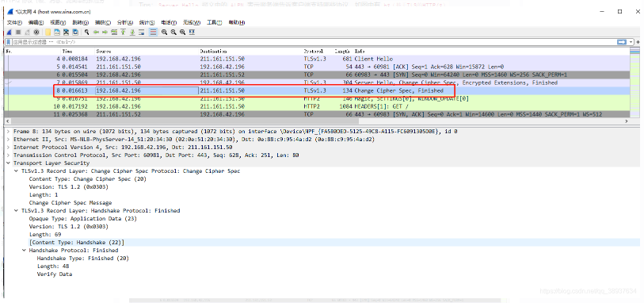Close the capture file with the X-page icon
The height and width of the screenshot is (303, 644).
[66, 32]
